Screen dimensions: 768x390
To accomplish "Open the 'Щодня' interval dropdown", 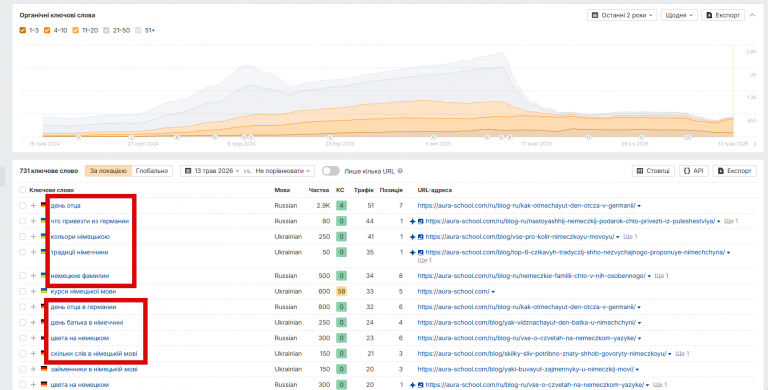I will [678, 15].
